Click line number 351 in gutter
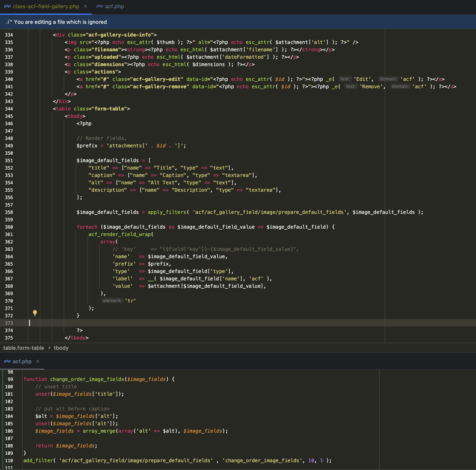Viewport: 476px width, 470px height. [9, 160]
